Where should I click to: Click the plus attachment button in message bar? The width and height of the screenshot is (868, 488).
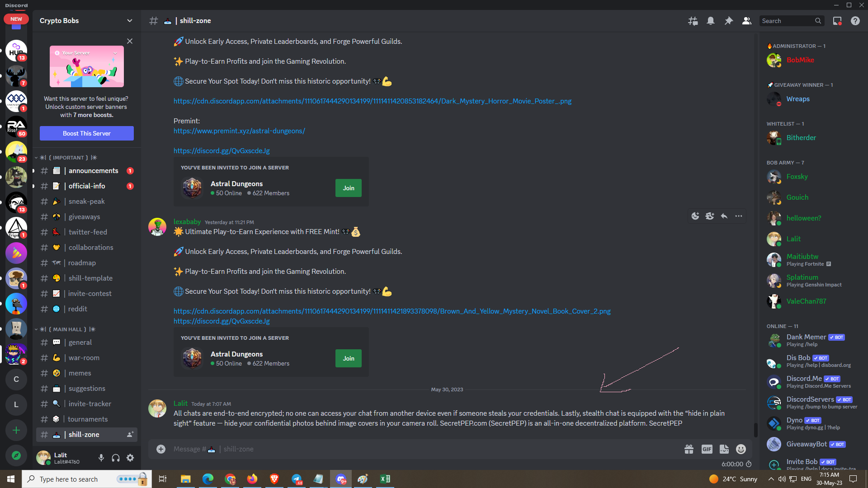point(161,449)
